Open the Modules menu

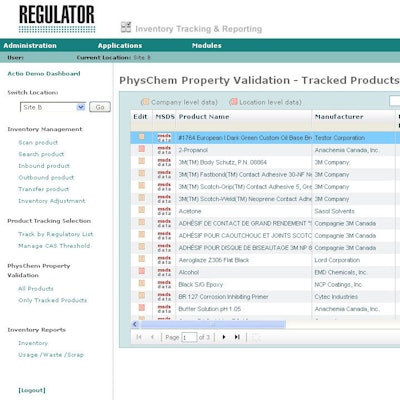pyautogui.click(x=207, y=45)
